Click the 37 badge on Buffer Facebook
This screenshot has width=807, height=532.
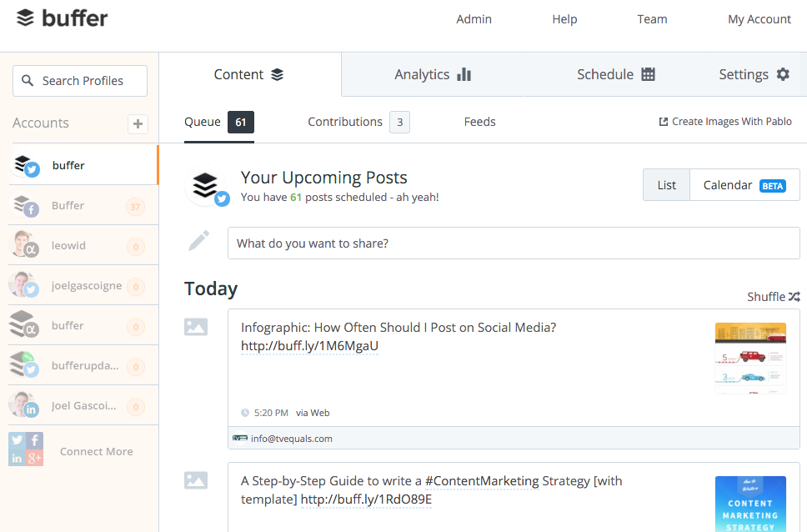point(135,207)
